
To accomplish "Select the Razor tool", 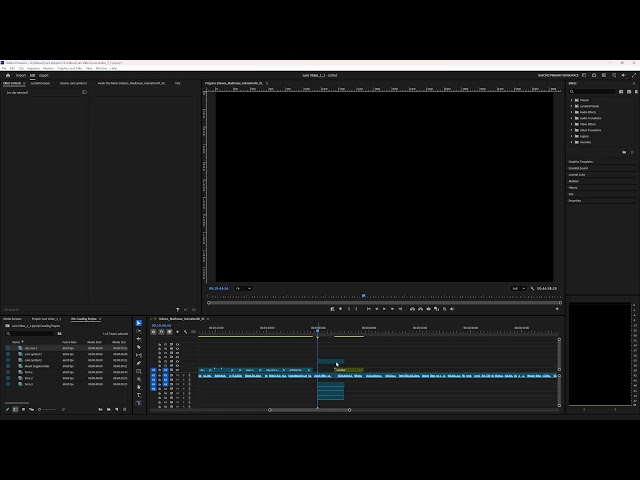I will [x=139, y=347].
